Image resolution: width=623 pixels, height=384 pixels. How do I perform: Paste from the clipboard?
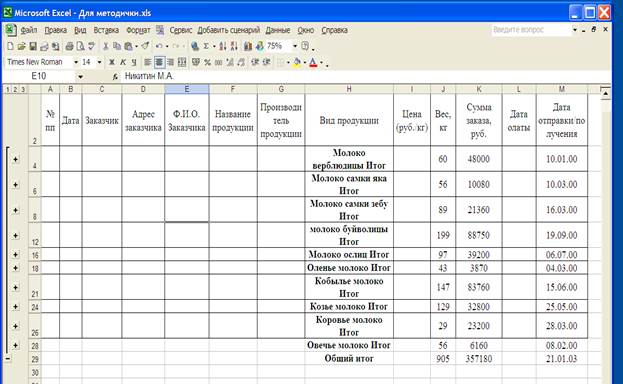(128, 46)
